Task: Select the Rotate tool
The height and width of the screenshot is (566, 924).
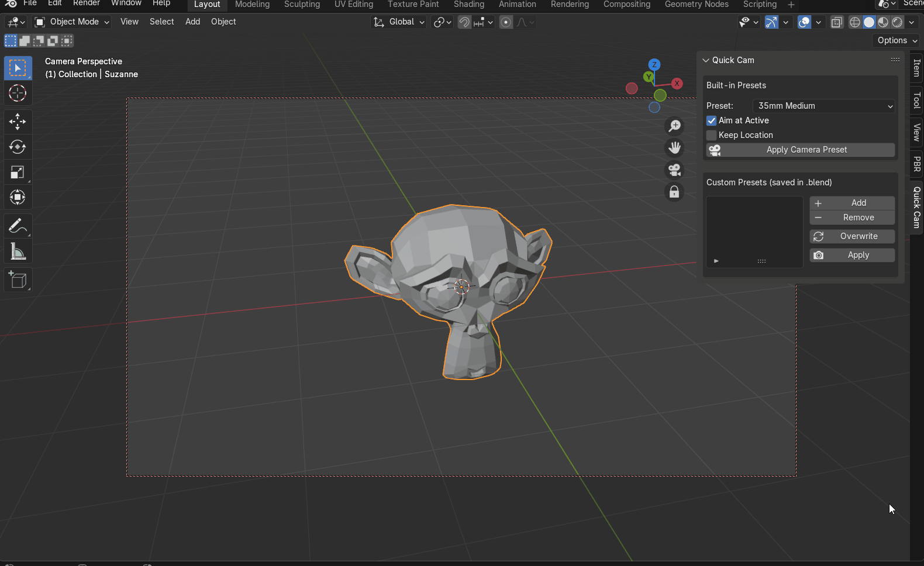Action: coord(18,147)
